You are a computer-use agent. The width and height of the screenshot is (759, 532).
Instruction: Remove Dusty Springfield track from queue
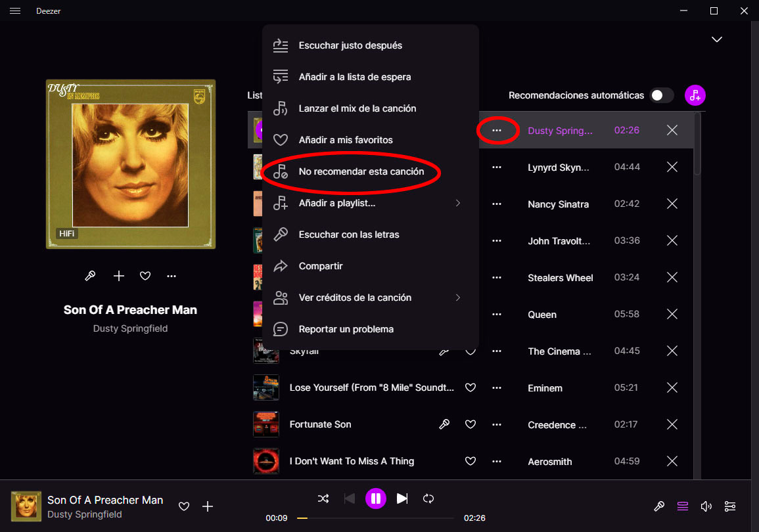click(x=672, y=130)
